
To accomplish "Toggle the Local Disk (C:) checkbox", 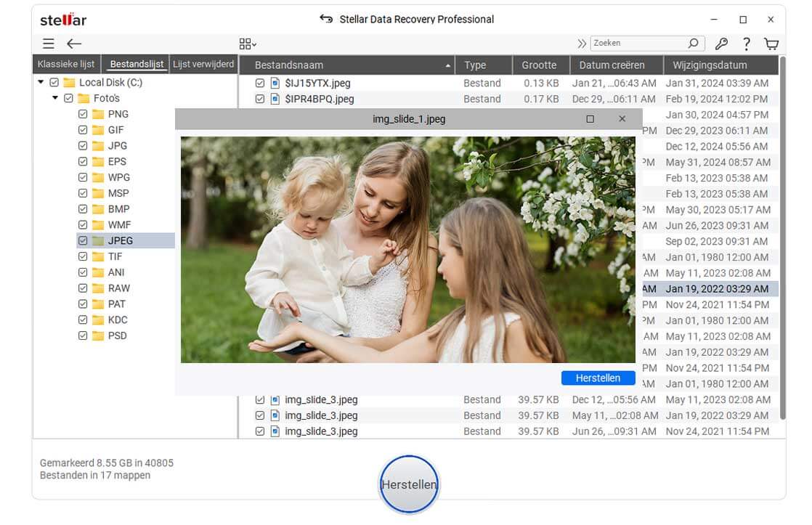I will (54, 83).
